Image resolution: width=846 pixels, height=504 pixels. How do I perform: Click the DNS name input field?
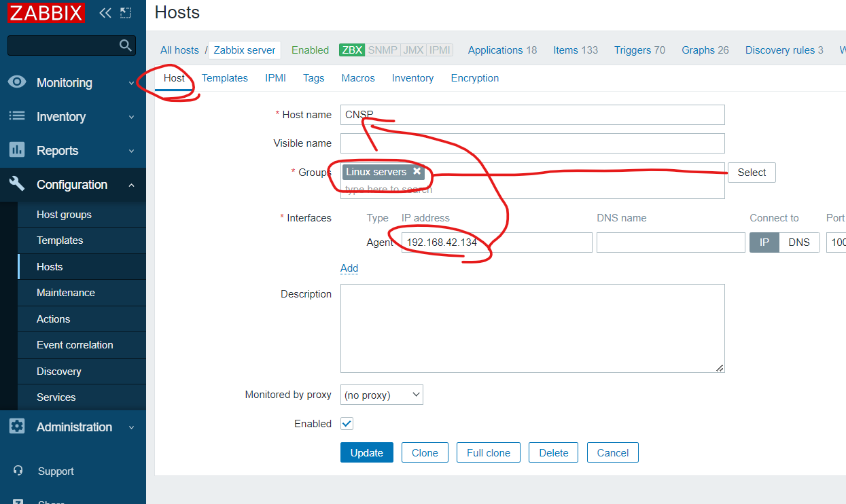[671, 242]
